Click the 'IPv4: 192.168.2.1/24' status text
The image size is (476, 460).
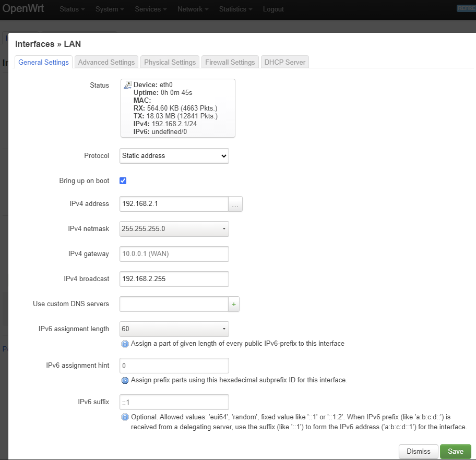point(165,124)
